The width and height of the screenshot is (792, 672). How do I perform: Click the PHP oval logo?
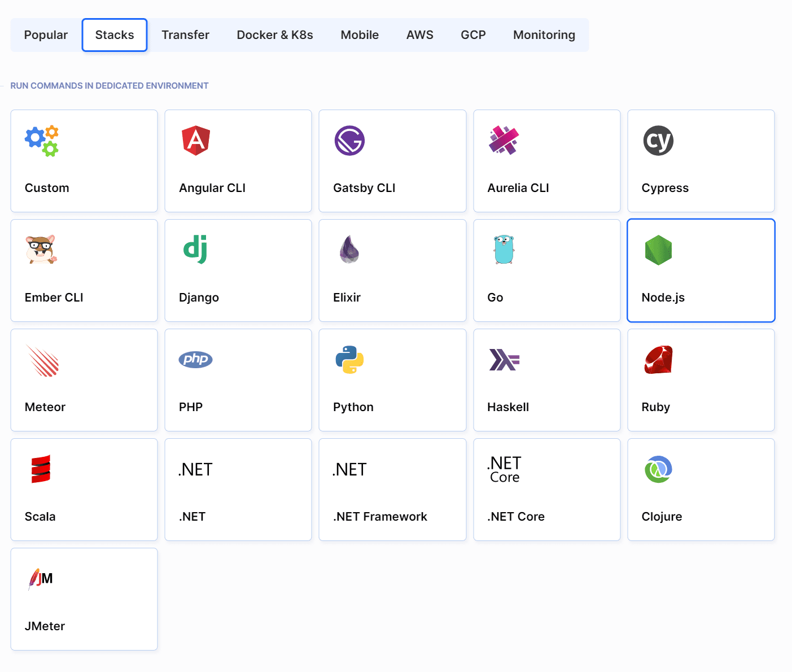coord(195,359)
